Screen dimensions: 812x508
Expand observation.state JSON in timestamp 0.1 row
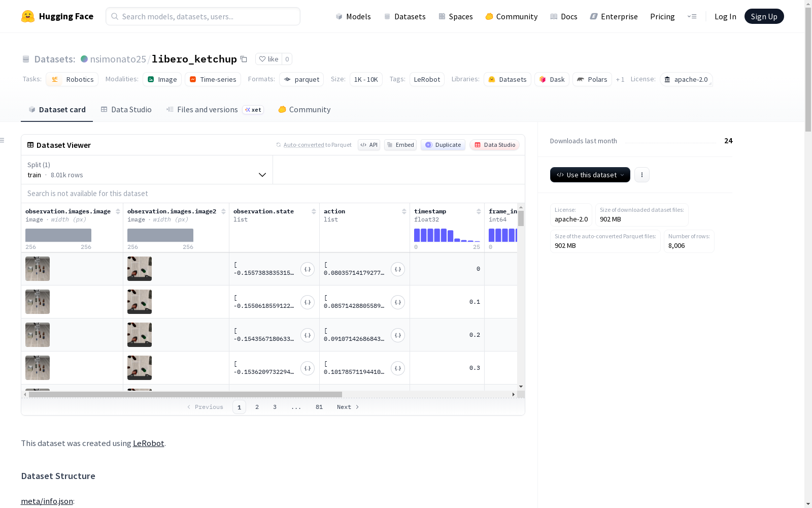click(x=308, y=302)
